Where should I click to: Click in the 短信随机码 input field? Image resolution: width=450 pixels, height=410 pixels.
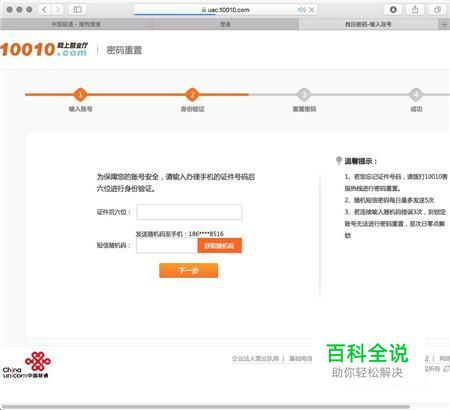167,246
